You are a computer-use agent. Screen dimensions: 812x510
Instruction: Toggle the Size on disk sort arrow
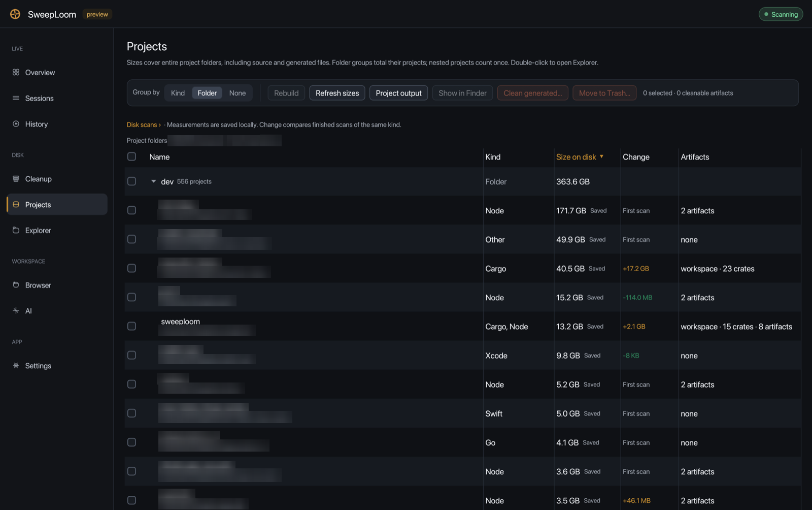pos(601,156)
